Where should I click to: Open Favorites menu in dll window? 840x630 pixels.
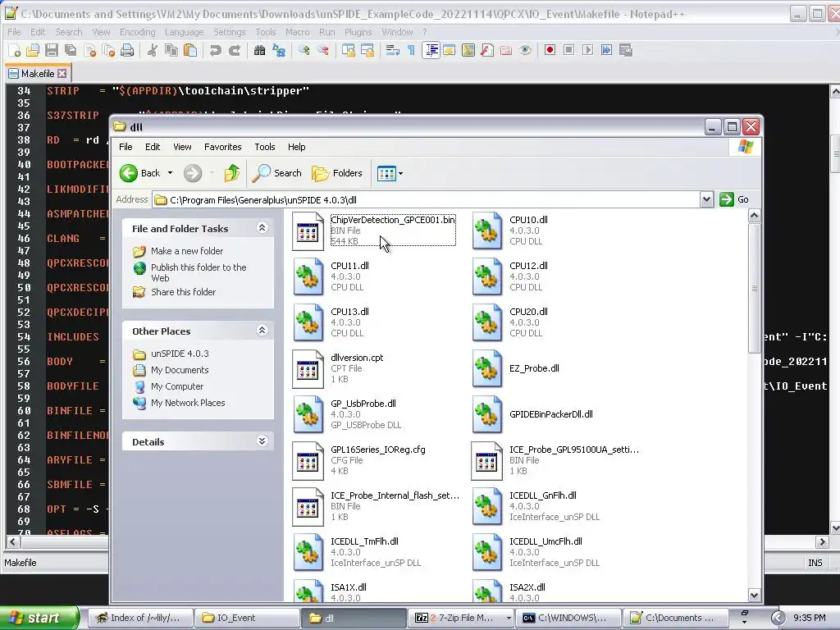(x=222, y=147)
